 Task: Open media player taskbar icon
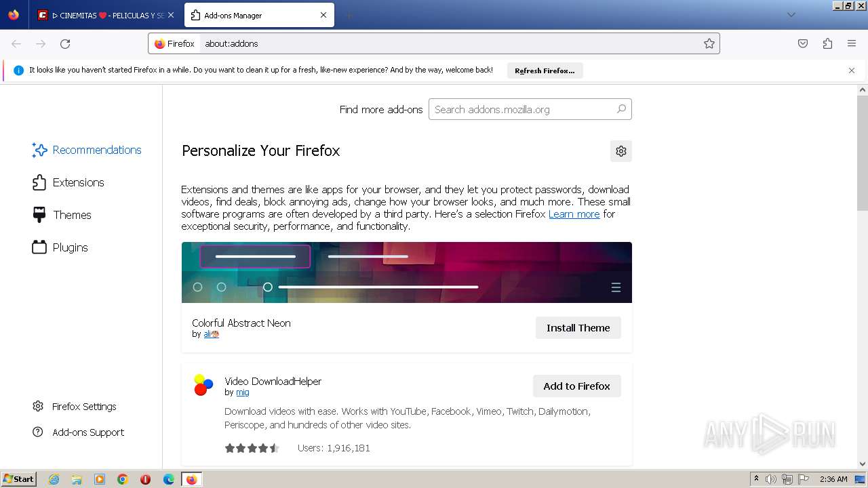click(x=100, y=479)
